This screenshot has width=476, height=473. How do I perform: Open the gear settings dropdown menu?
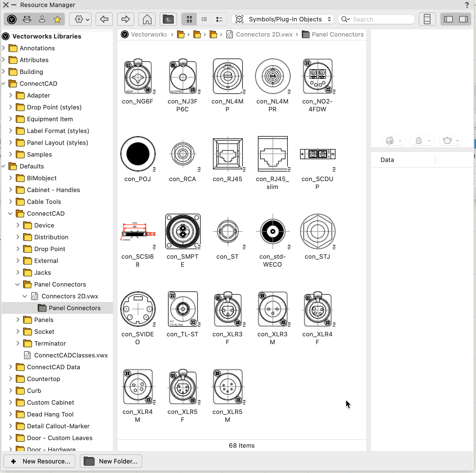coord(80,19)
